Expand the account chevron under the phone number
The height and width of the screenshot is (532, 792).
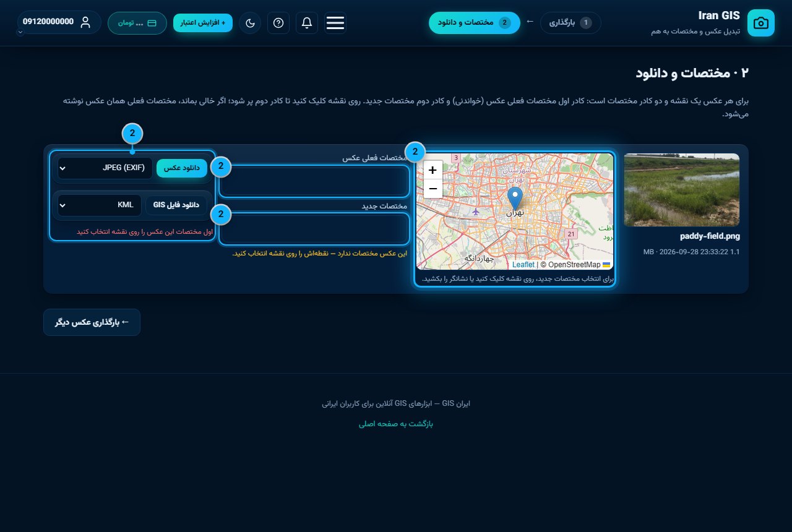[x=20, y=32]
